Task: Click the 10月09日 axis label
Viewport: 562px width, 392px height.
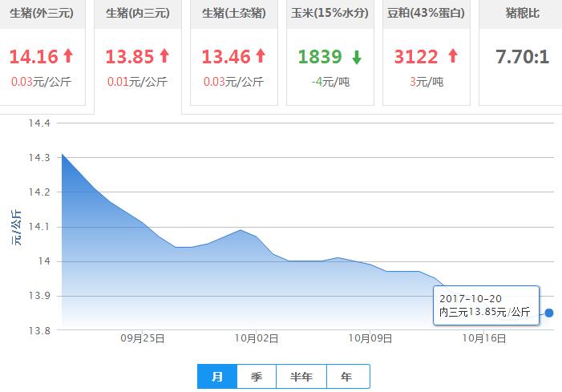Action: [x=370, y=338]
